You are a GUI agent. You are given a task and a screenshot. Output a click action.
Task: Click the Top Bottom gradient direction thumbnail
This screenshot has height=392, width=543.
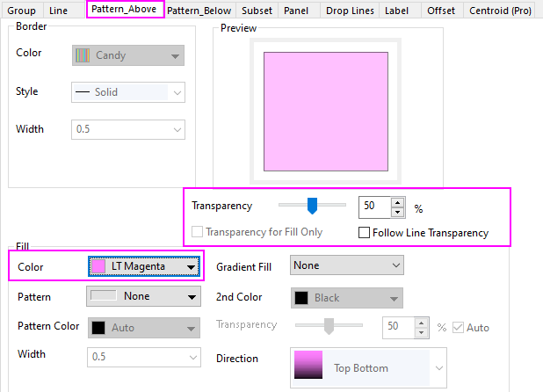point(310,367)
